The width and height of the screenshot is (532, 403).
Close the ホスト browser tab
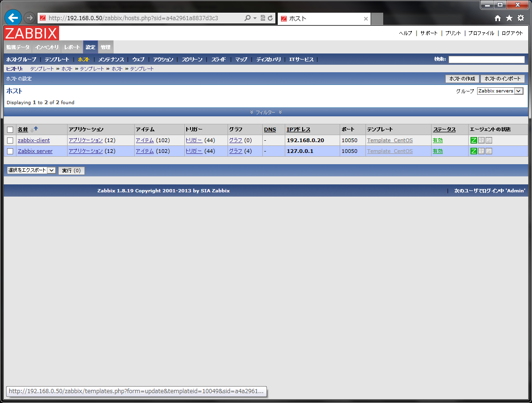pos(366,19)
